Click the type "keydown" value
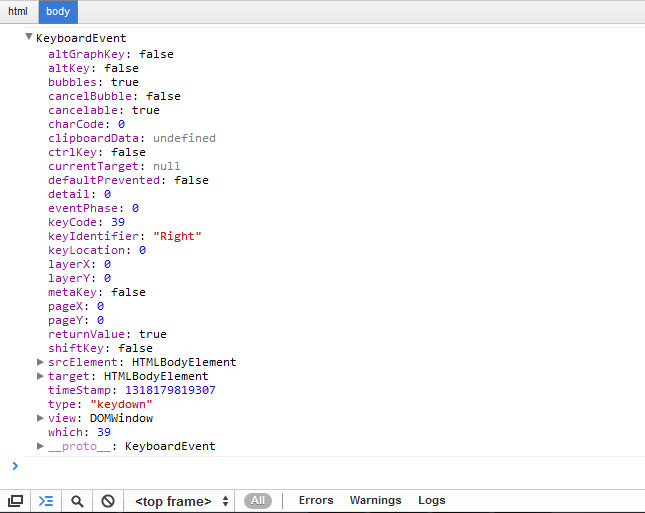Image resolution: width=645 pixels, height=513 pixels. pos(121,404)
